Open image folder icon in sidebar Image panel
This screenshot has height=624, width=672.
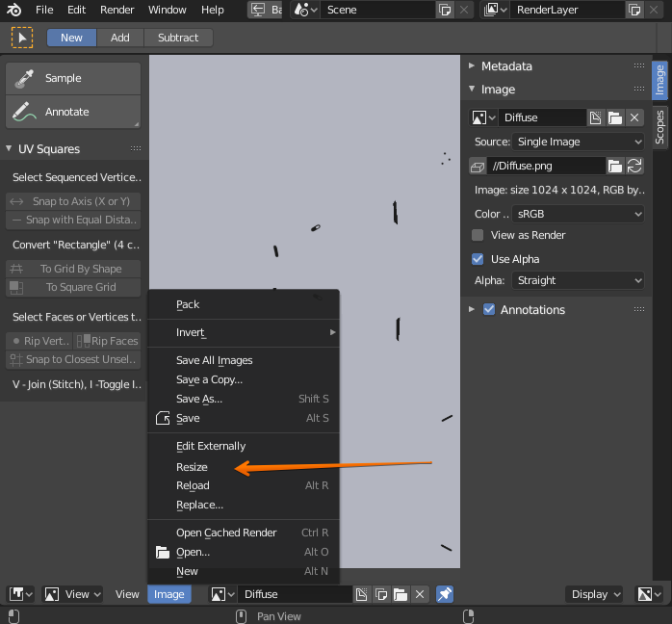pos(615,117)
